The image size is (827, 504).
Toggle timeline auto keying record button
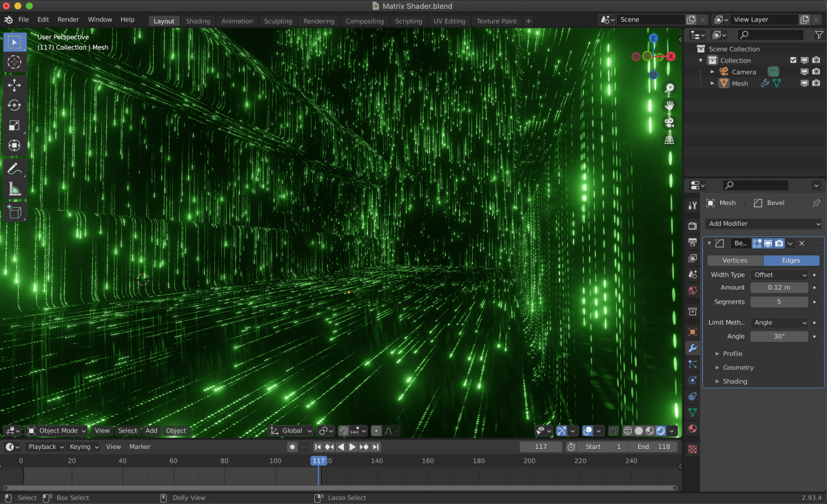coord(292,447)
